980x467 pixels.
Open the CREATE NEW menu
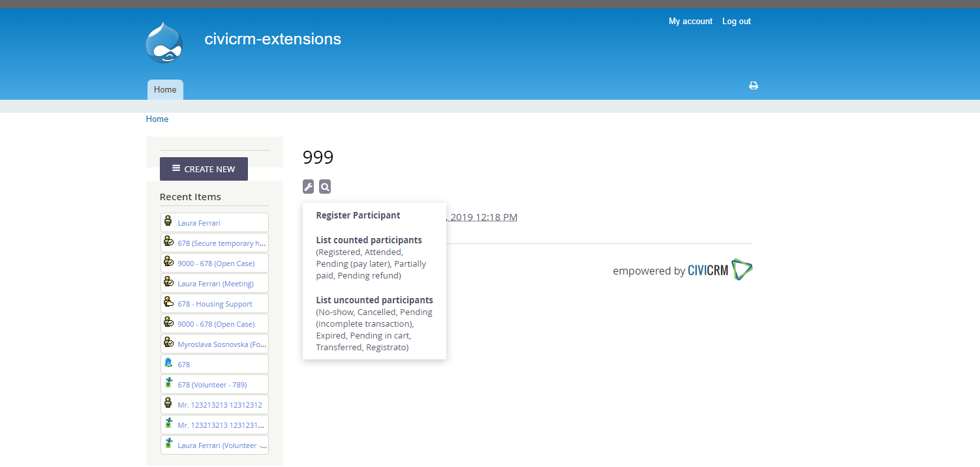pyautogui.click(x=204, y=169)
